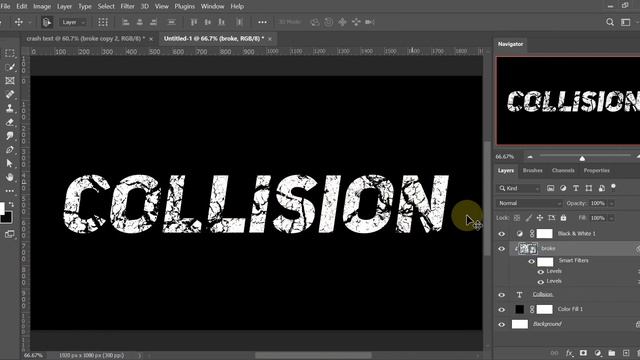Viewport: 640px width, 360px height.
Task: Hide the Black & White 1 layer
Action: click(502, 234)
